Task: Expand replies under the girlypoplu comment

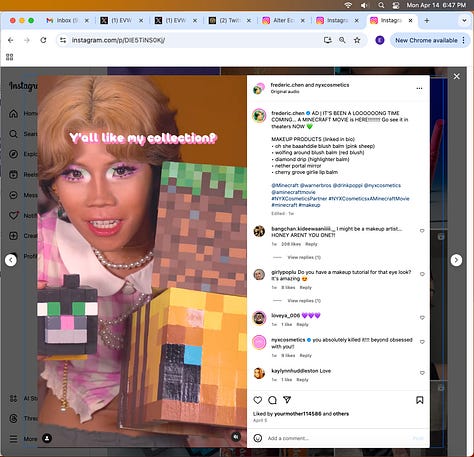Action: tap(304, 301)
